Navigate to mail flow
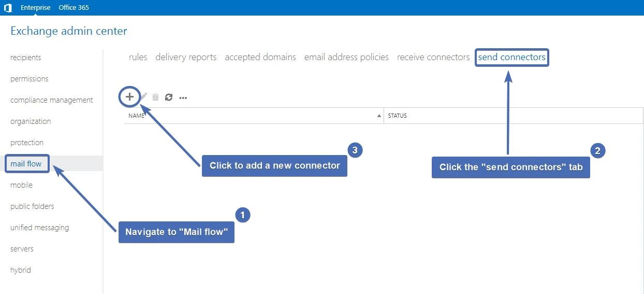Screen dimensions: 644x294 tap(26, 164)
